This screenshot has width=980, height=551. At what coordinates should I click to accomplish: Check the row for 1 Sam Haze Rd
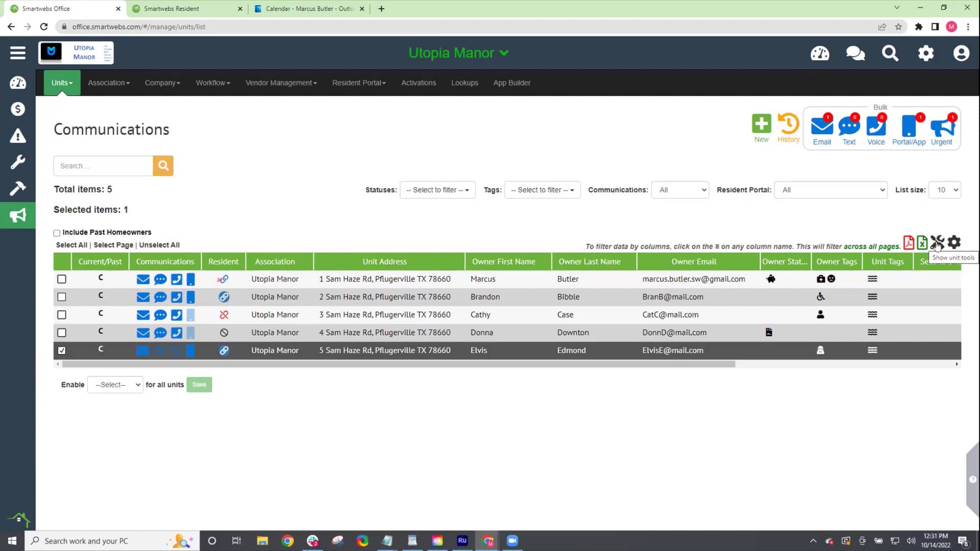click(62, 279)
